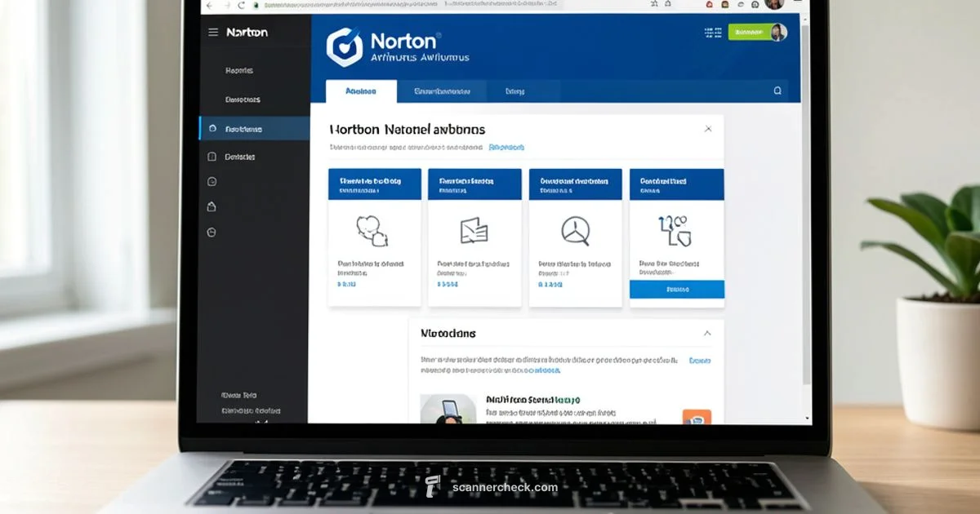Click the blue action button in the rightmost card
This screenshot has width=980, height=514.
[676, 289]
